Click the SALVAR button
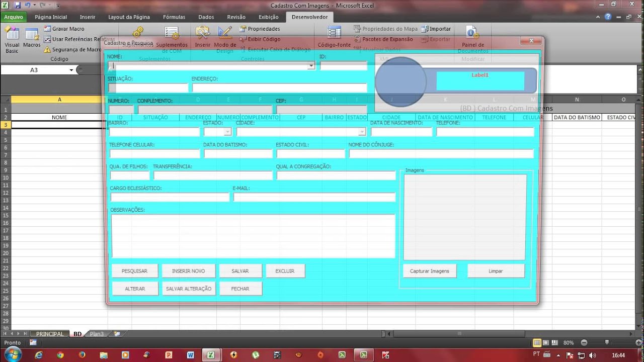This screenshot has height=362, width=644. pos(240,271)
